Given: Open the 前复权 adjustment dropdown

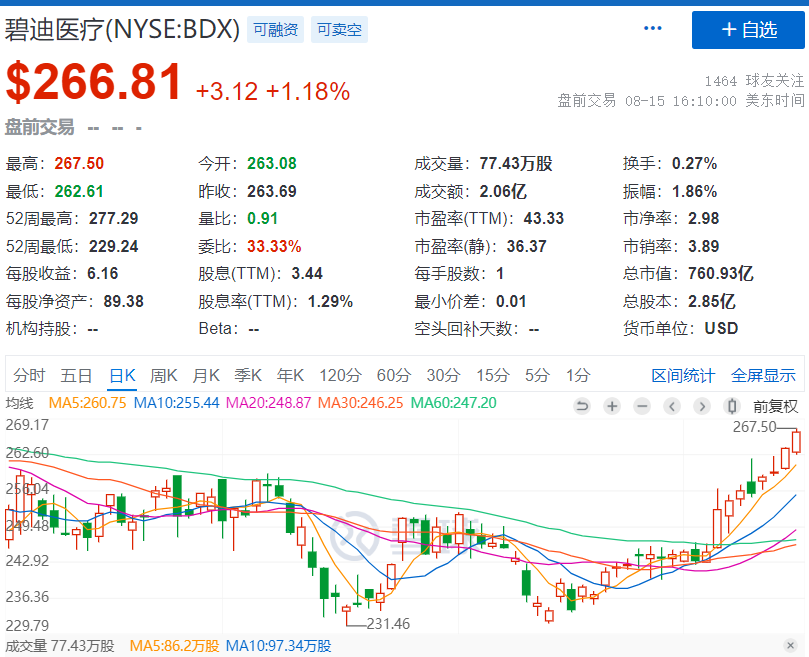Looking at the screenshot, I should pyautogui.click(x=774, y=406).
